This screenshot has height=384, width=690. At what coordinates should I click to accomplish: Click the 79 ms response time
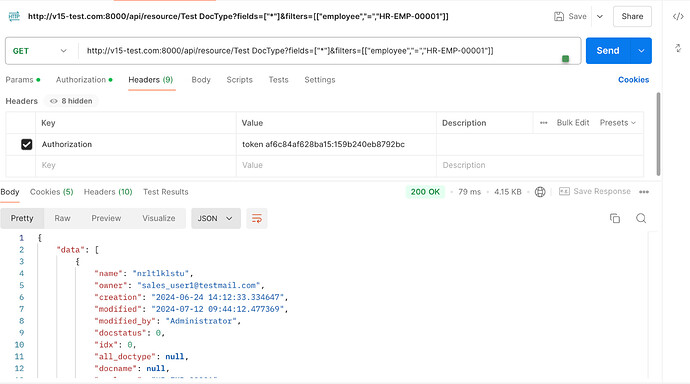(470, 192)
